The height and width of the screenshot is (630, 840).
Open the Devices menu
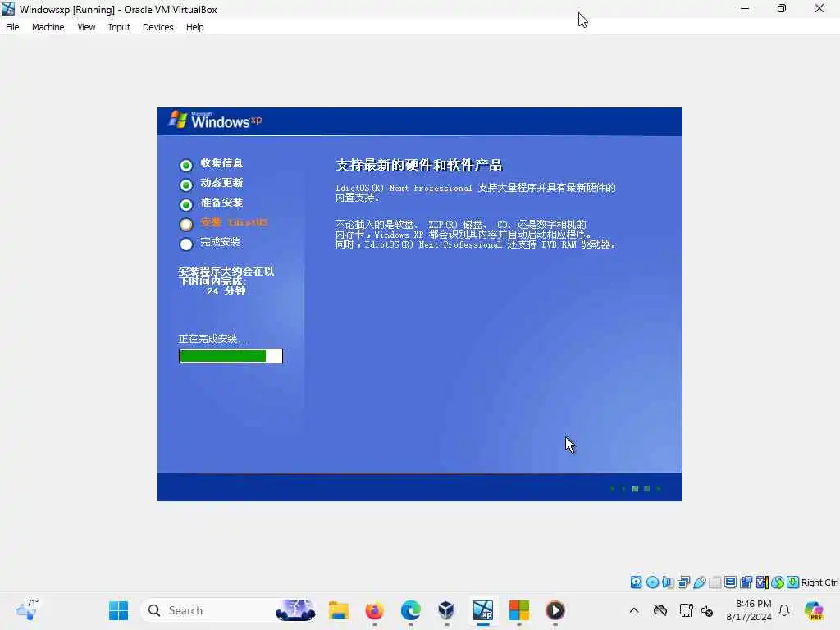coord(157,27)
